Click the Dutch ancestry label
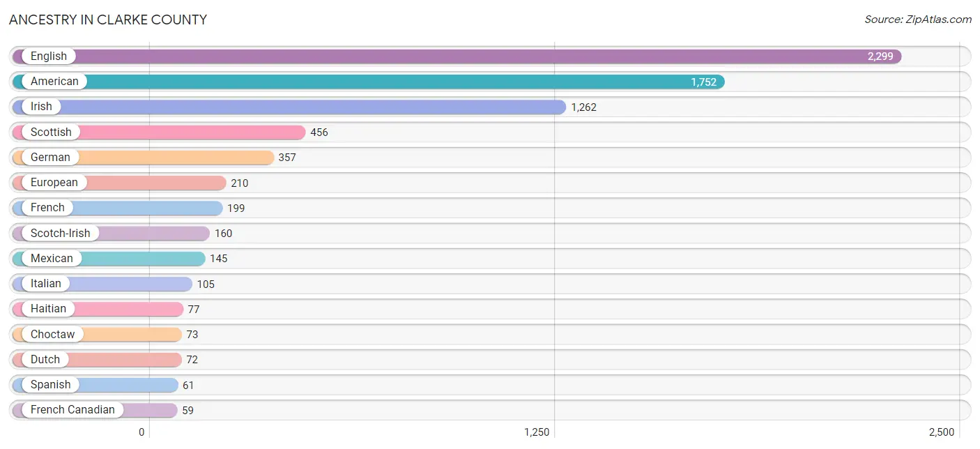The height and width of the screenshot is (449, 980). click(x=45, y=360)
